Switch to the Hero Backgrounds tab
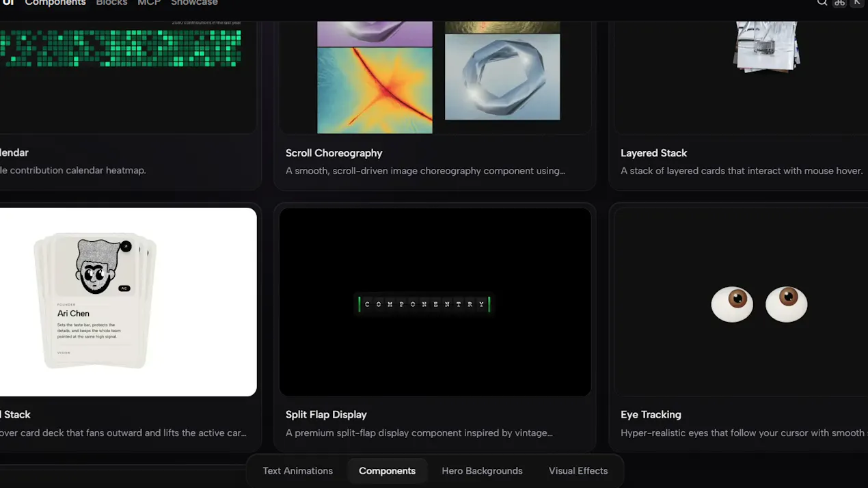The width and height of the screenshot is (868, 488). coord(482,471)
